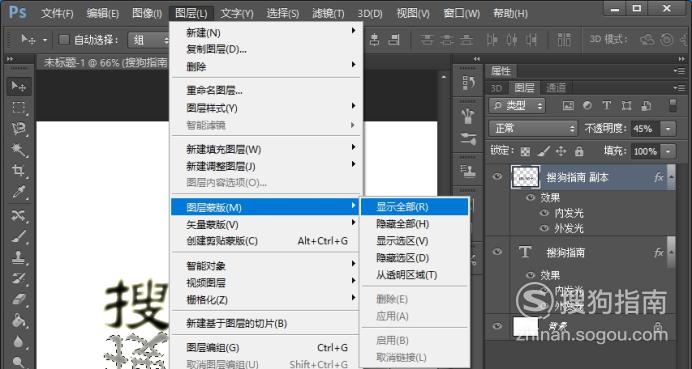This screenshot has width=692, height=369.
Task: Toggle the layer filter on/off switch
Action: 673,105
